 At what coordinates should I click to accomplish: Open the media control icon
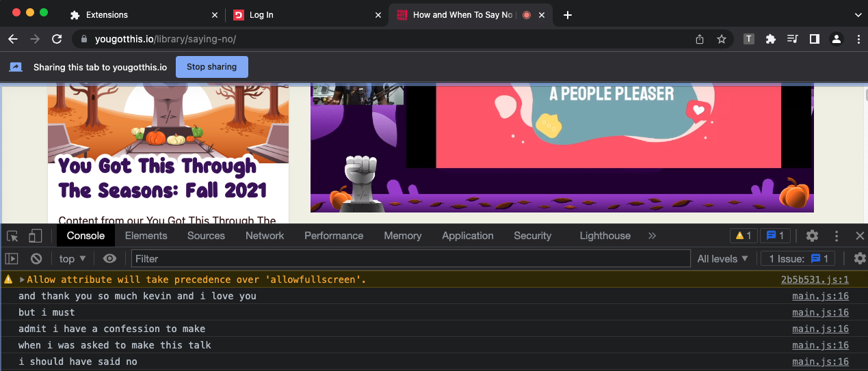tap(793, 39)
